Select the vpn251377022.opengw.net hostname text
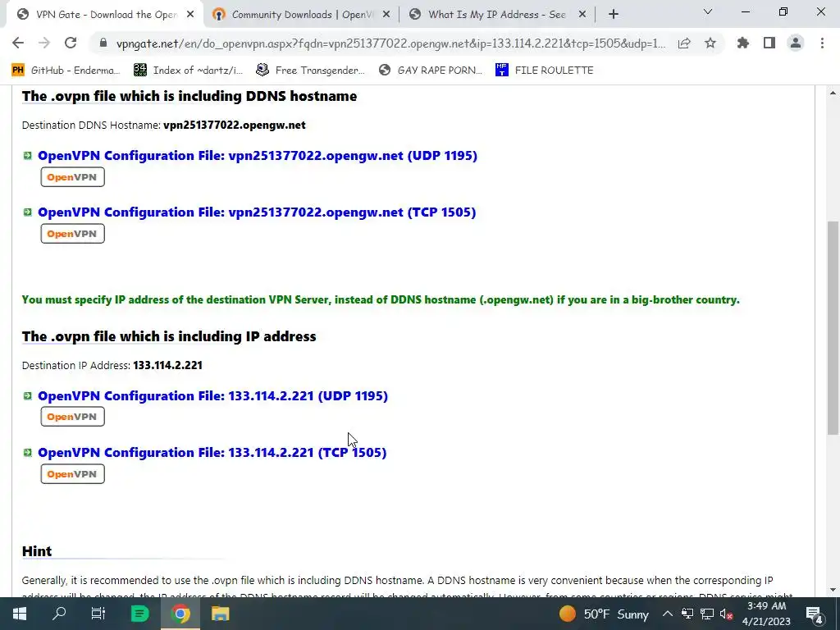The width and height of the screenshot is (840, 630). (x=235, y=126)
